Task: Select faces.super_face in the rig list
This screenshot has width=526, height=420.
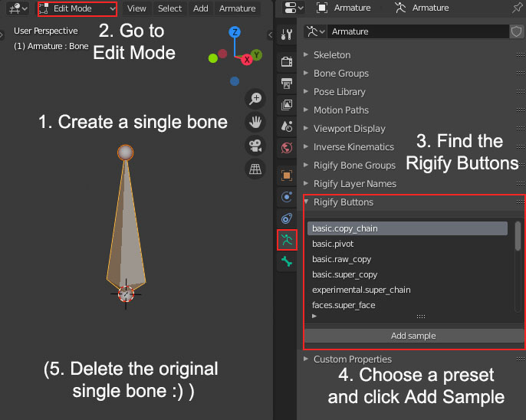Action: (x=407, y=305)
